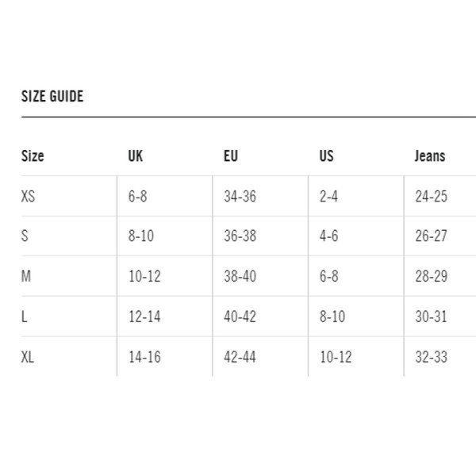Select the EU column header
476x476 pixels.
(x=231, y=156)
